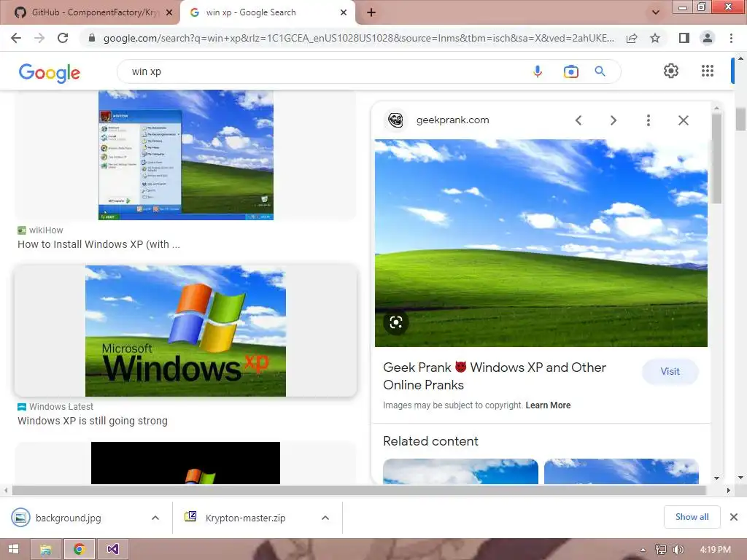Screen dimensions: 747x560
Task: Open first related content thumbnail
Action: [461, 472]
